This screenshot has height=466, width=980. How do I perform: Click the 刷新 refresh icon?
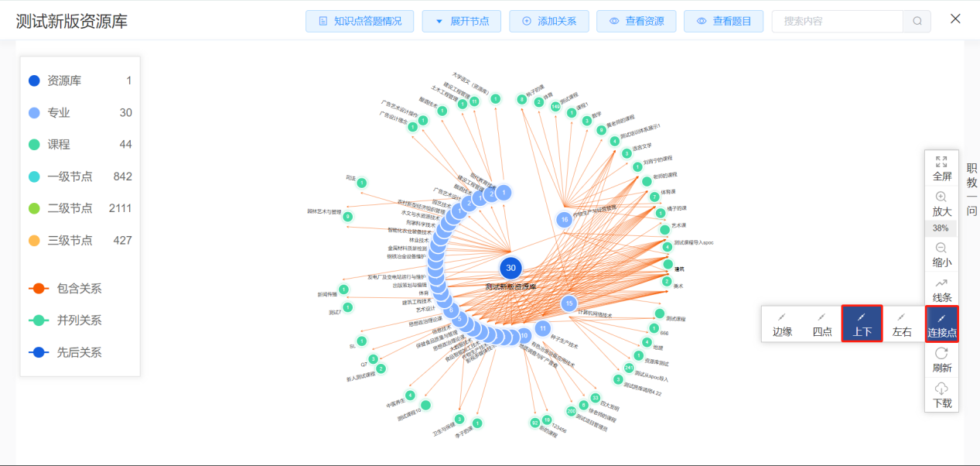click(x=941, y=353)
